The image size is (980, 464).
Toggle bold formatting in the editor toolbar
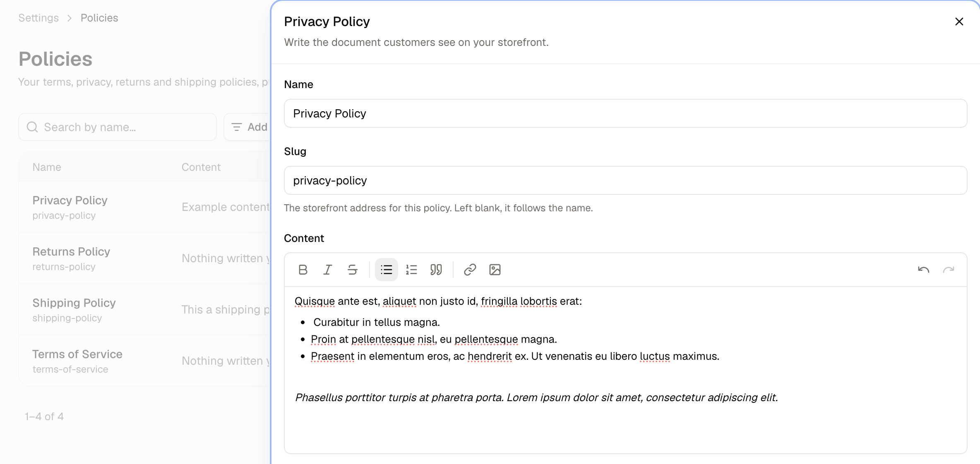(x=303, y=270)
